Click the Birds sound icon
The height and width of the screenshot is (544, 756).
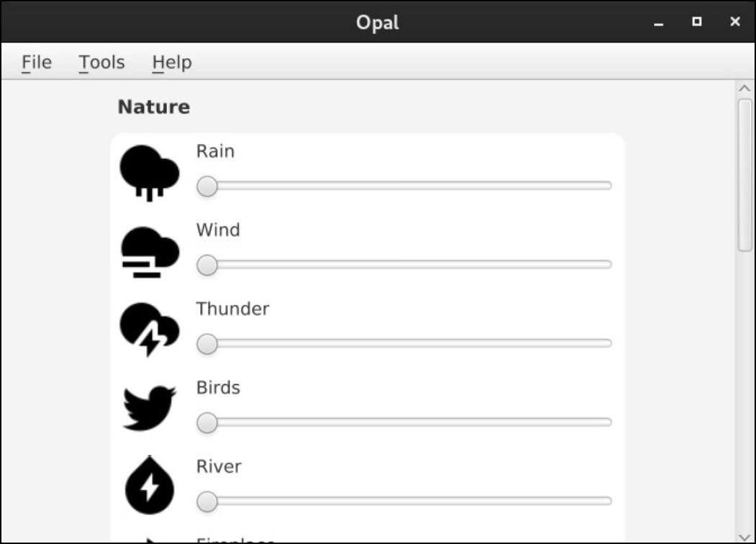click(x=150, y=409)
